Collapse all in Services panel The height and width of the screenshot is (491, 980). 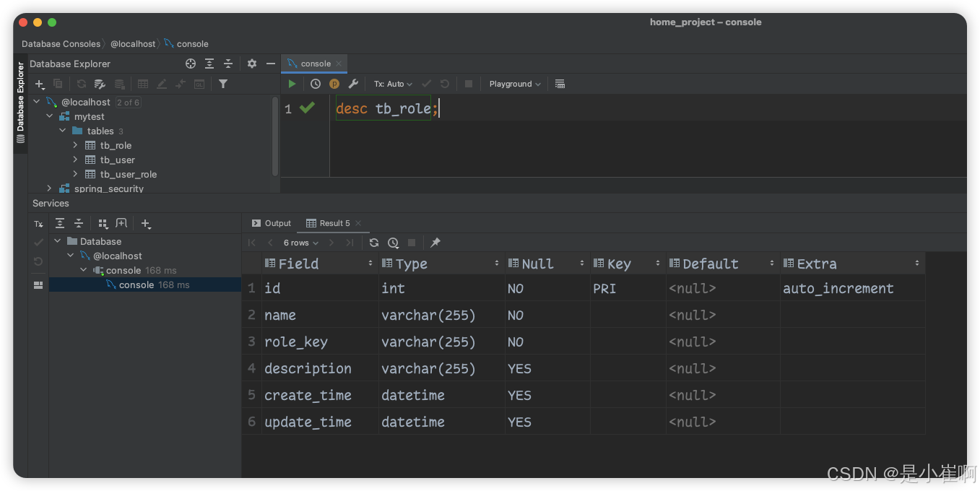coord(79,224)
